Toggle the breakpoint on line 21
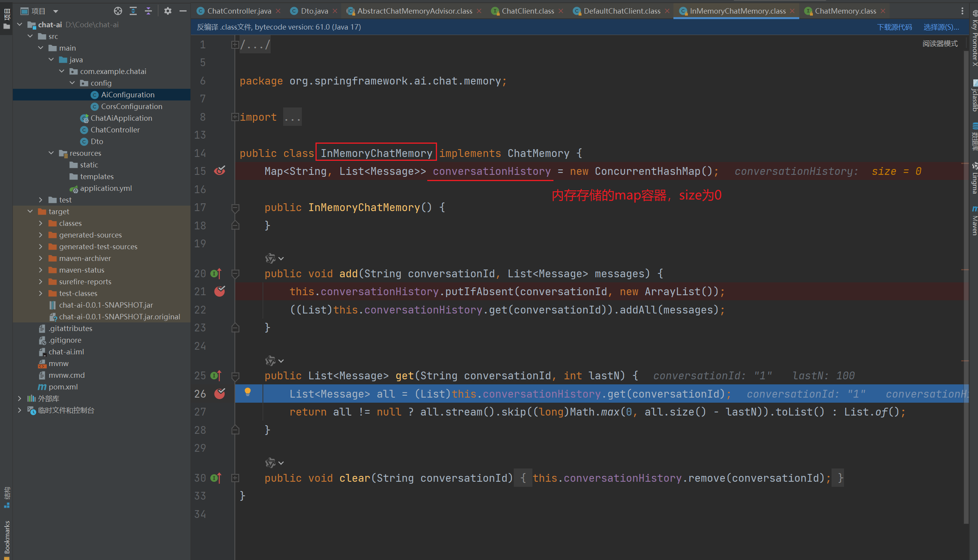Screen dimensions: 978x560 tap(220, 291)
